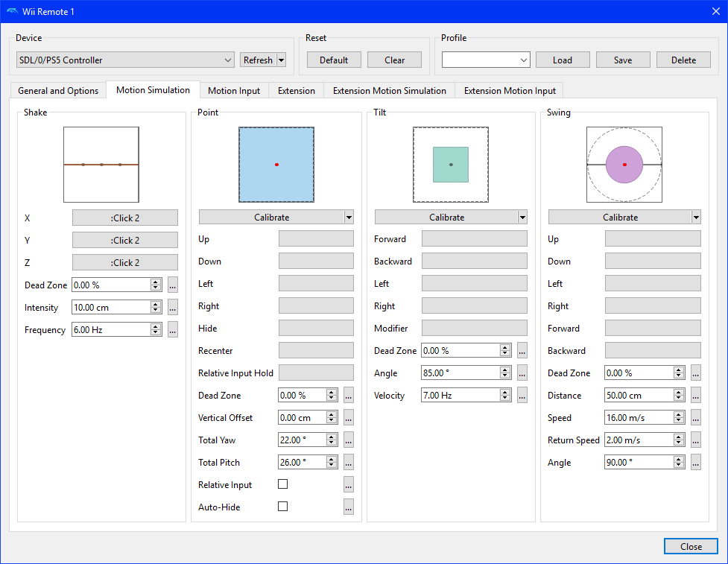728x564 pixels.
Task: Click the Total Yaw value field
Action: [x=303, y=440]
